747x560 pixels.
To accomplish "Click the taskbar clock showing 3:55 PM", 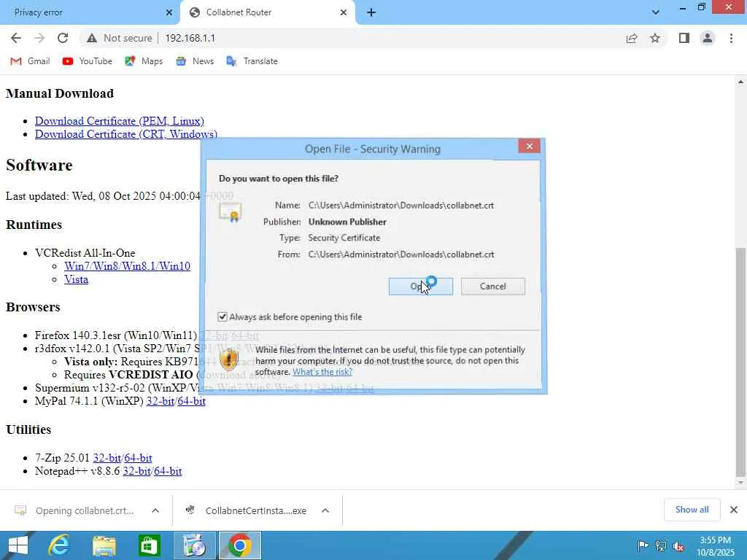I will pos(716,546).
